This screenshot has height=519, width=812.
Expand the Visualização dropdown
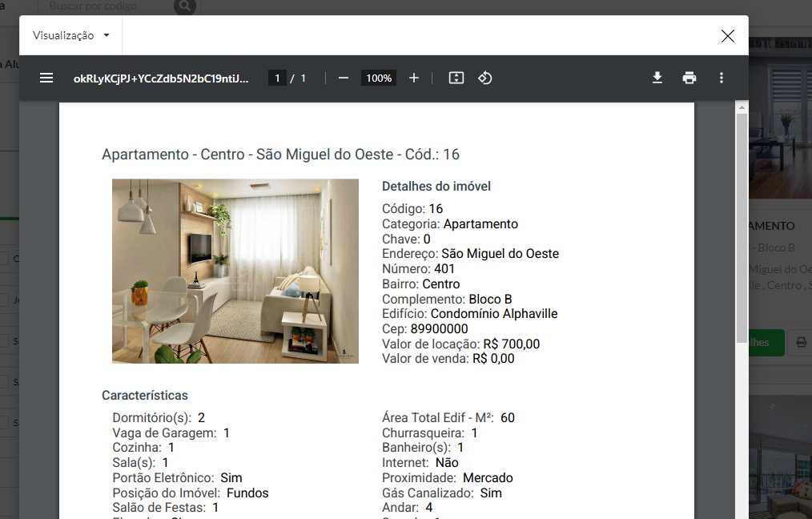pyautogui.click(x=71, y=35)
